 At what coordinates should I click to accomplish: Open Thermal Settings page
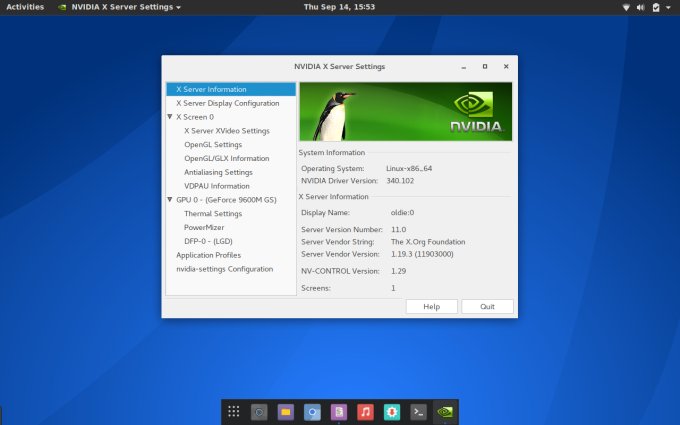(x=213, y=214)
